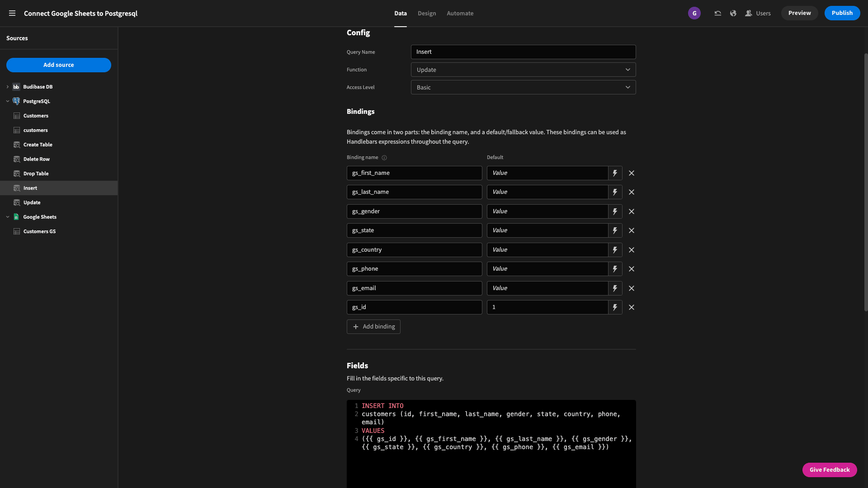This screenshot has width=868, height=488.
Task: Click lightning bolt for gs_id binding
Action: click(x=615, y=307)
